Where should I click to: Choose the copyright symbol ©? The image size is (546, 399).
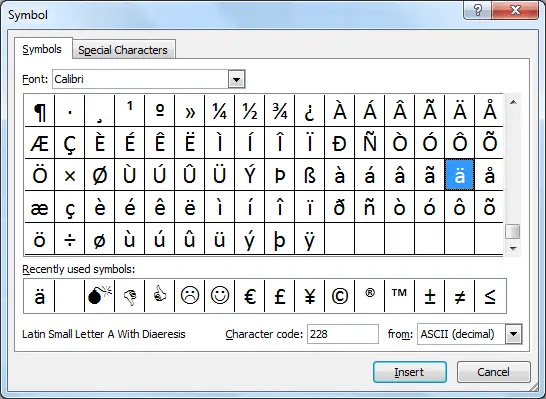[340, 296]
